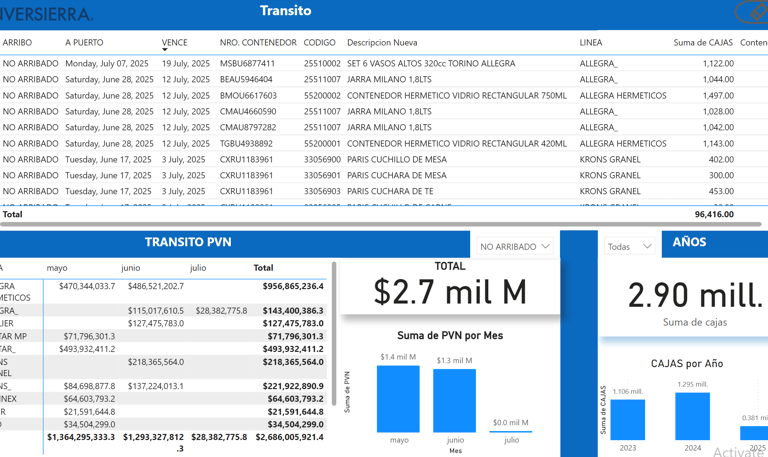
Task: Click $84,698,877.8 matrix value
Action: point(89,386)
